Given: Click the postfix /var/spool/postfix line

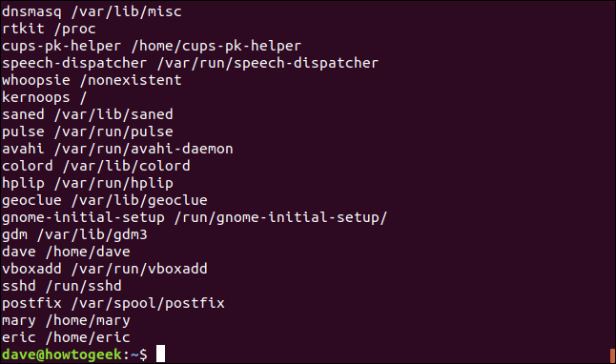Looking at the screenshot, I should pyautogui.click(x=113, y=303).
